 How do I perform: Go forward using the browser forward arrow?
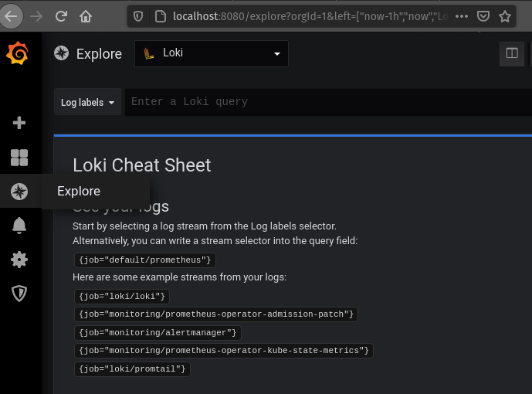(36, 16)
